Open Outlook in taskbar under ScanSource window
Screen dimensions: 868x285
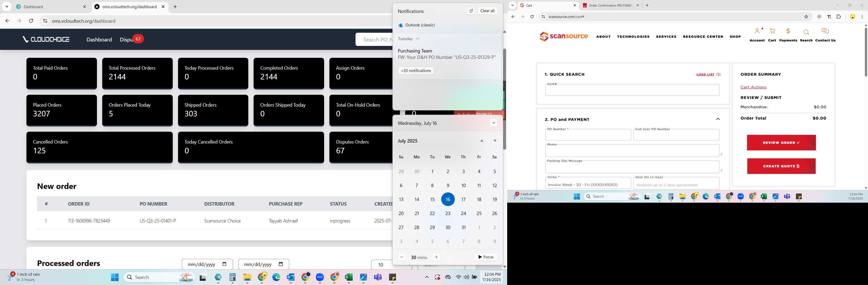pos(717,197)
